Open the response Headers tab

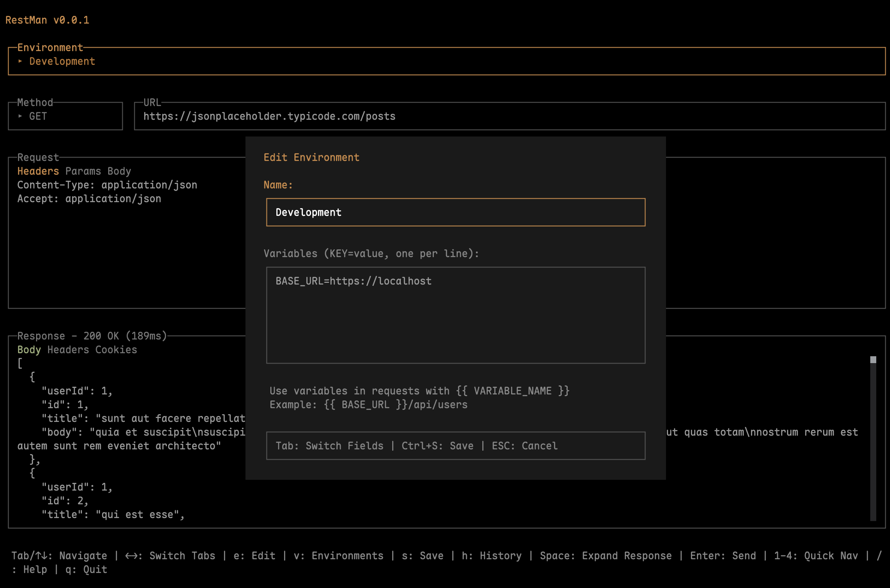68,350
